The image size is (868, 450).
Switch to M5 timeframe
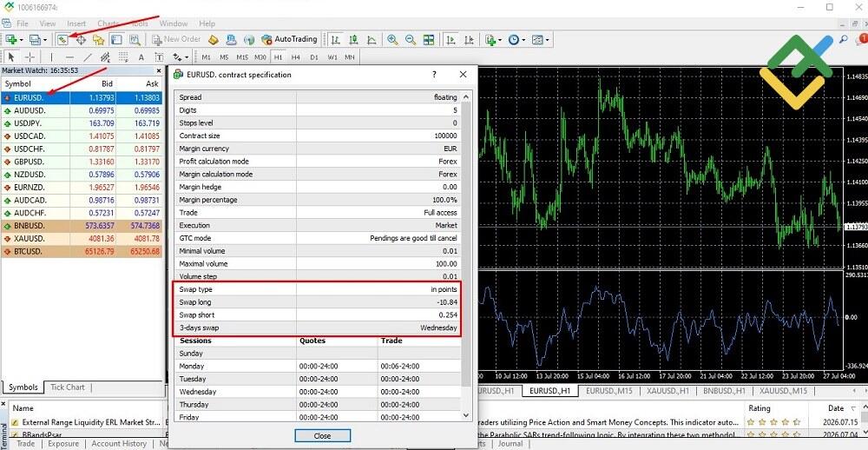pos(224,57)
